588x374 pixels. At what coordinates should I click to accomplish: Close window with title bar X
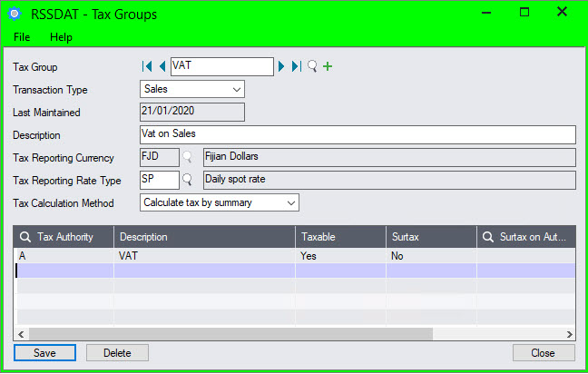(562, 12)
